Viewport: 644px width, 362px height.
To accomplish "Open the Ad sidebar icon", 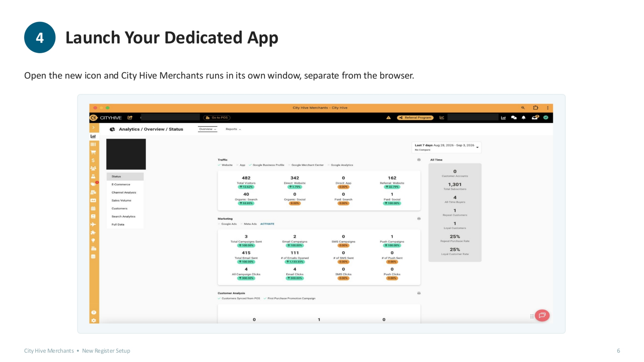I will coord(93,200).
